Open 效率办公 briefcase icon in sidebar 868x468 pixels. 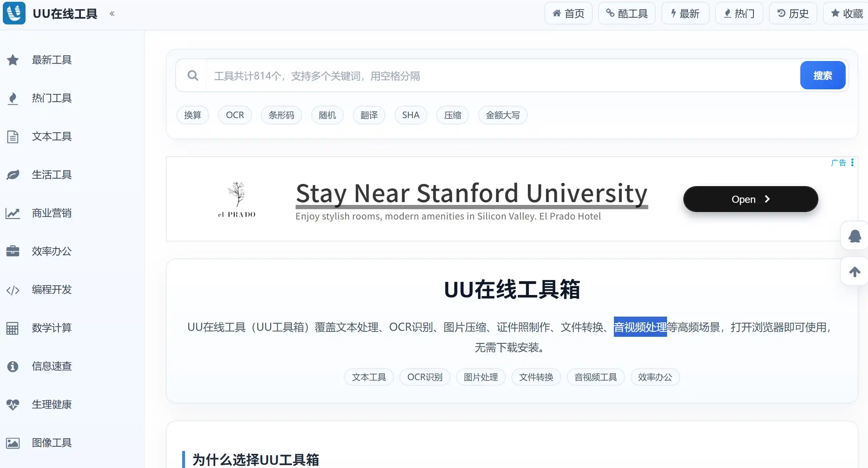pyautogui.click(x=13, y=251)
